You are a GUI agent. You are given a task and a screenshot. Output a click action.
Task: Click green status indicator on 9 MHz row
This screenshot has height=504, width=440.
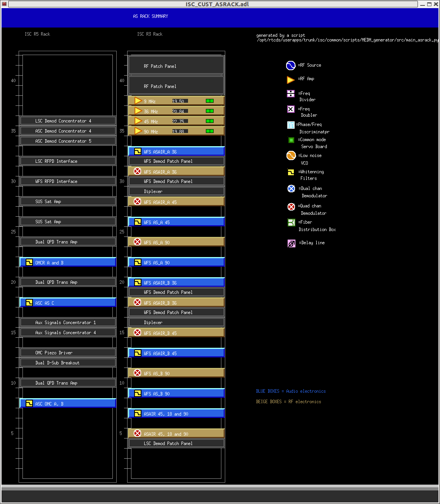[210, 101]
